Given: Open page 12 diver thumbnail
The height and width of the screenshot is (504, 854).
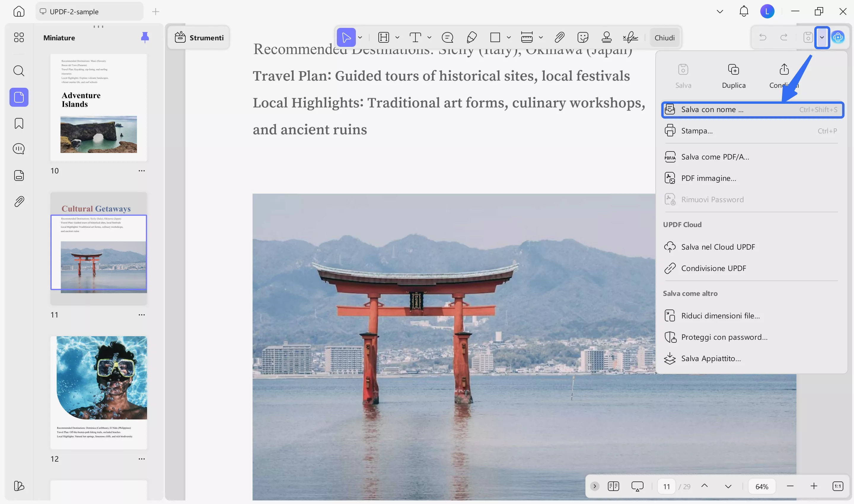Looking at the screenshot, I should 98,392.
